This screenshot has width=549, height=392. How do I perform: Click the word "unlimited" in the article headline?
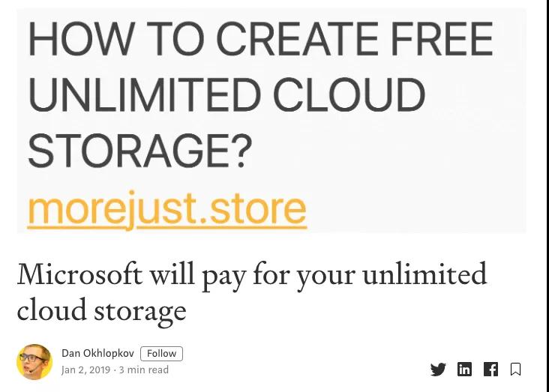coord(424,274)
